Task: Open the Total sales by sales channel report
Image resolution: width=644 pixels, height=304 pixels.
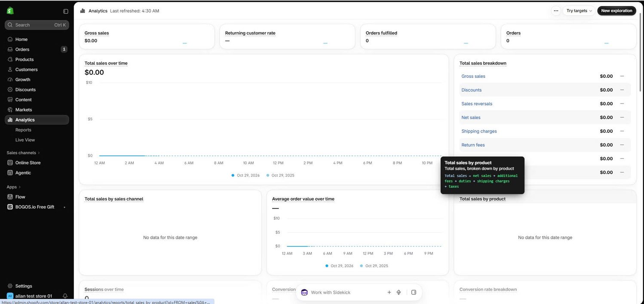Action: pos(114,199)
